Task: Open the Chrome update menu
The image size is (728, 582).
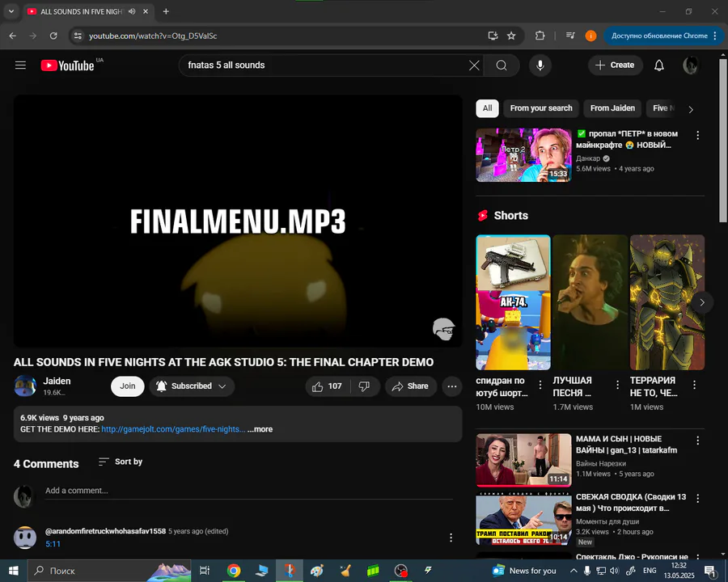Action: tap(664, 36)
